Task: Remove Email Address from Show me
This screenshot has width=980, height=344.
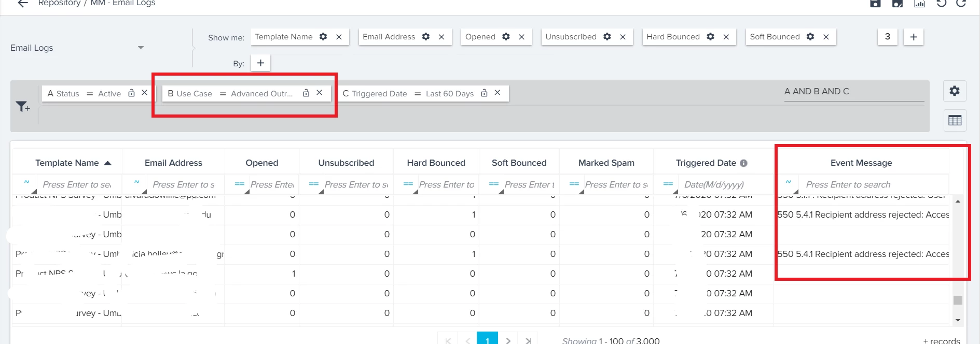Action: (441, 37)
